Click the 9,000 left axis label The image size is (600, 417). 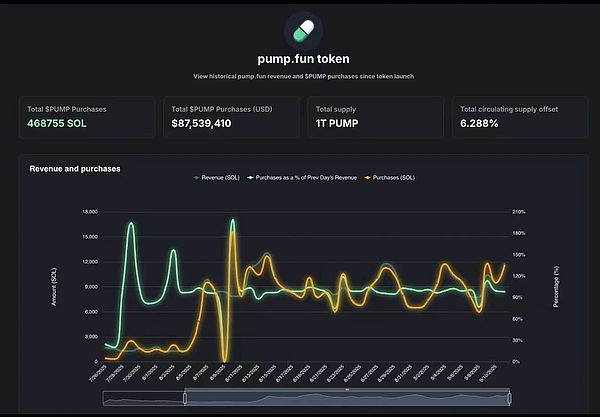(91, 287)
